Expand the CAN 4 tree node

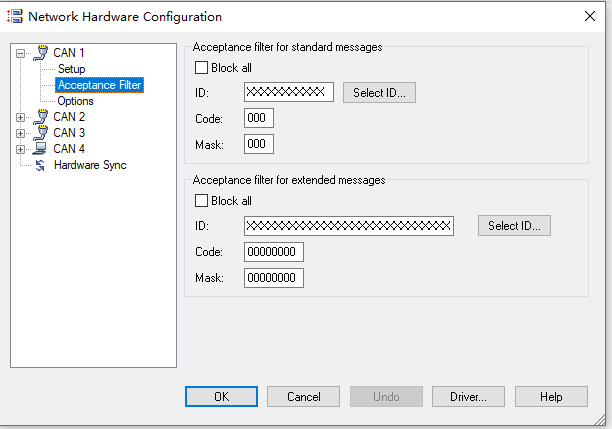coord(21,149)
